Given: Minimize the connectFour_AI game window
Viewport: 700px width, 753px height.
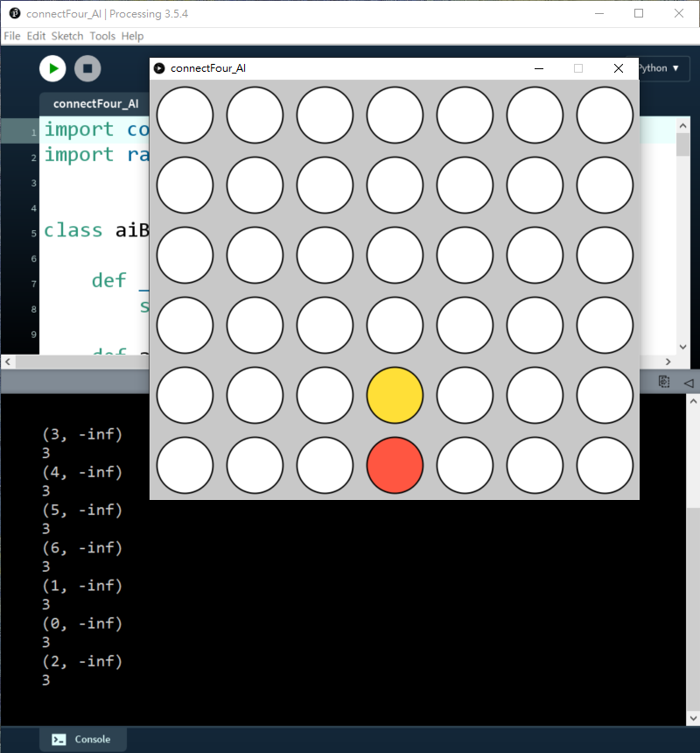Looking at the screenshot, I should click(x=539, y=68).
